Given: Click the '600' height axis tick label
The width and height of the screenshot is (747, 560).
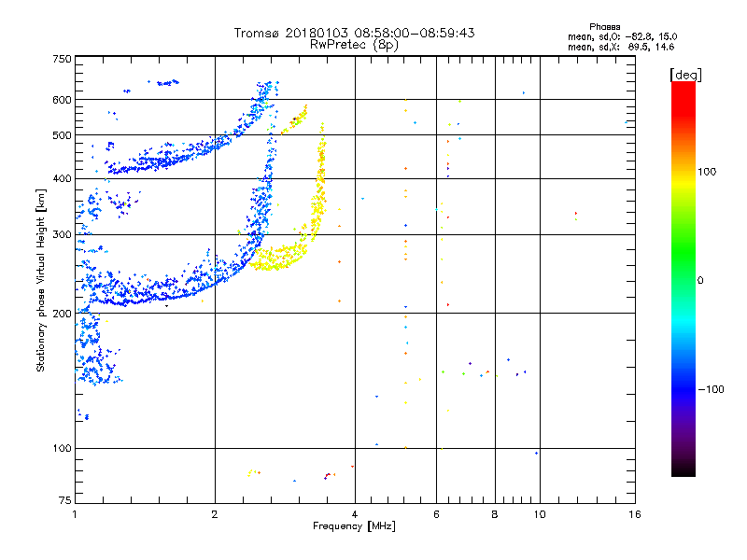Looking at the screenshot, I should [62, 100].
